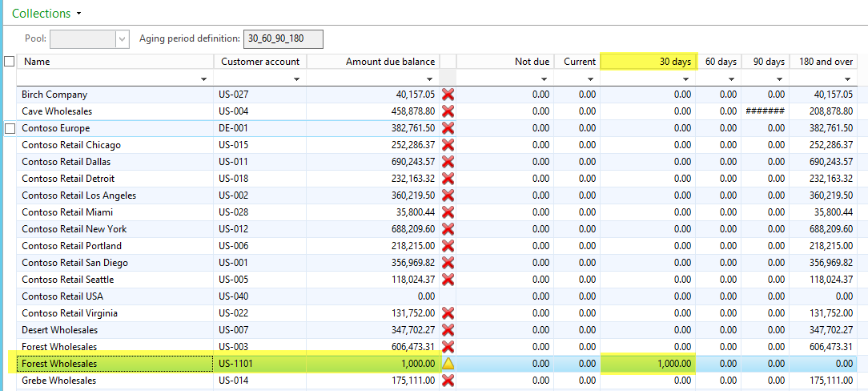Image resolution: width=868 pixels, height=391 pixels.
Task: Click red X icon for Contoso Retail Seattle
Action: [448, 280]
